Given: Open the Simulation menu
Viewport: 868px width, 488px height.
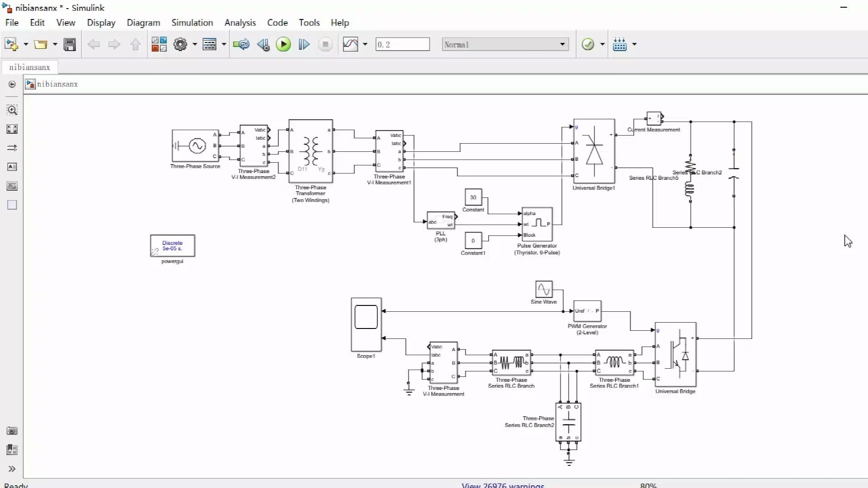Looking at the screenshot, I should tap(192, 23).
